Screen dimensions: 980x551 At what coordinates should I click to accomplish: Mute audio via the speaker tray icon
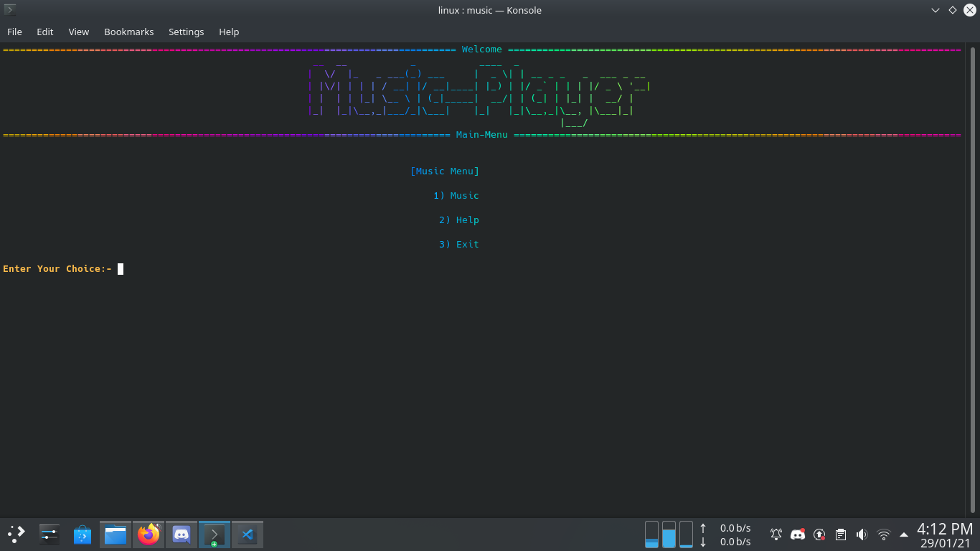click(x=861, y=534)
